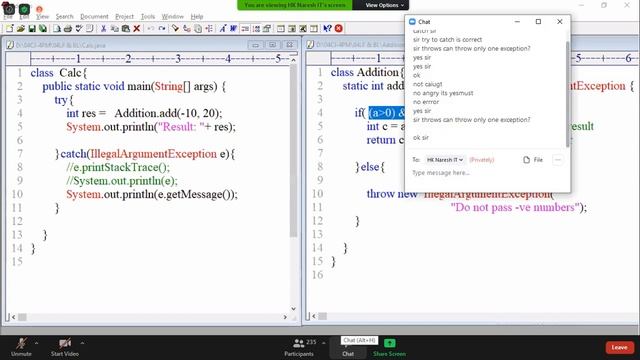Click the context Help pointer icon
The height and width of the screenshot is (360, 640).
coord(327,29)
